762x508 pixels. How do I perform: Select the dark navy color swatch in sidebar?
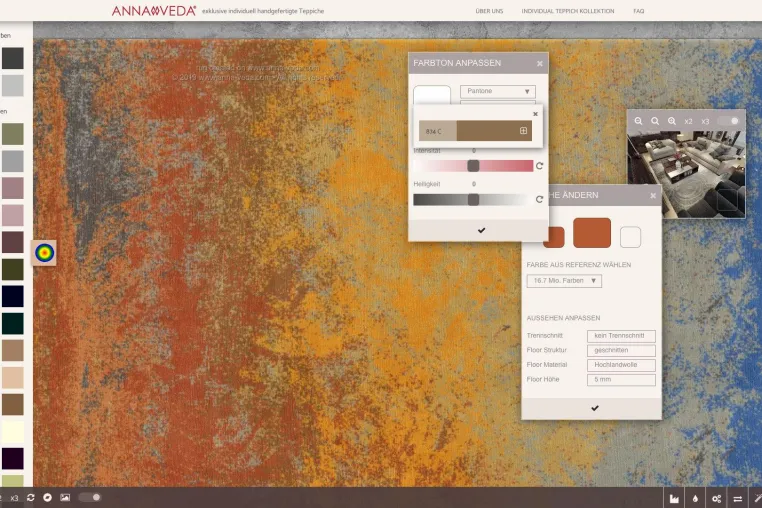[x=12, y=296]
